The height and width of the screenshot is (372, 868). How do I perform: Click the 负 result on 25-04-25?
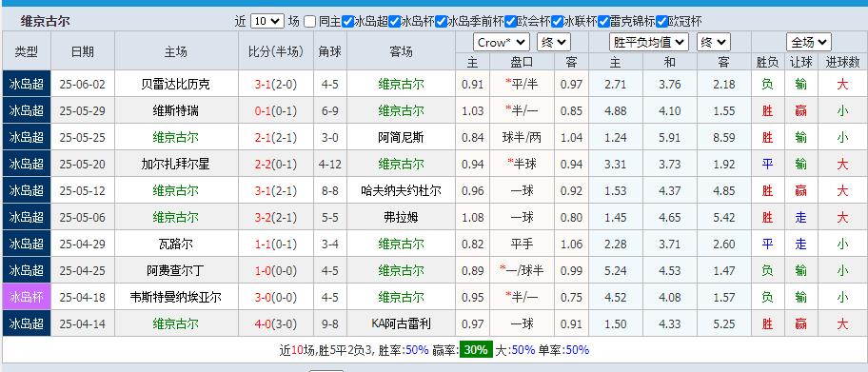click(x=767, y=270)
